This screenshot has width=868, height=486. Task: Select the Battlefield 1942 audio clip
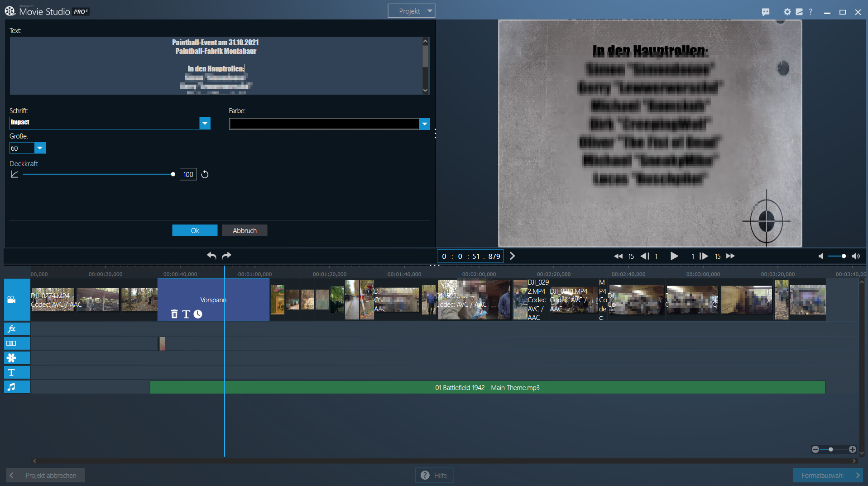coord(487,388)
